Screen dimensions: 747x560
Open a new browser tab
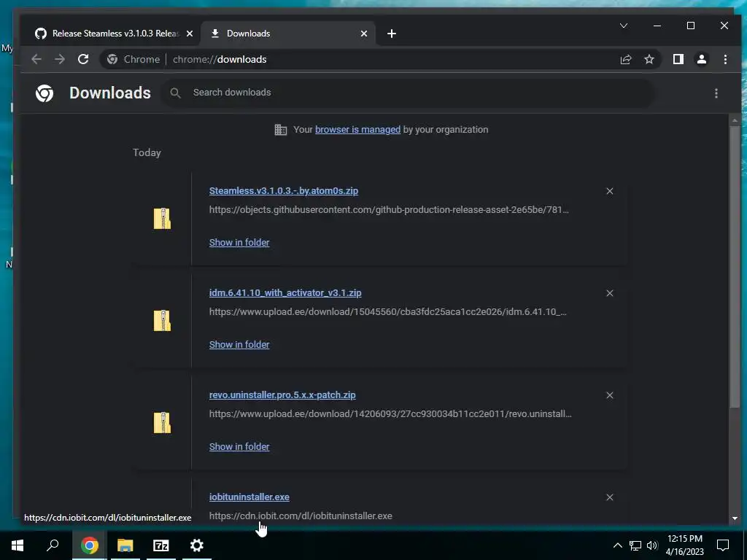coord(392,34)
